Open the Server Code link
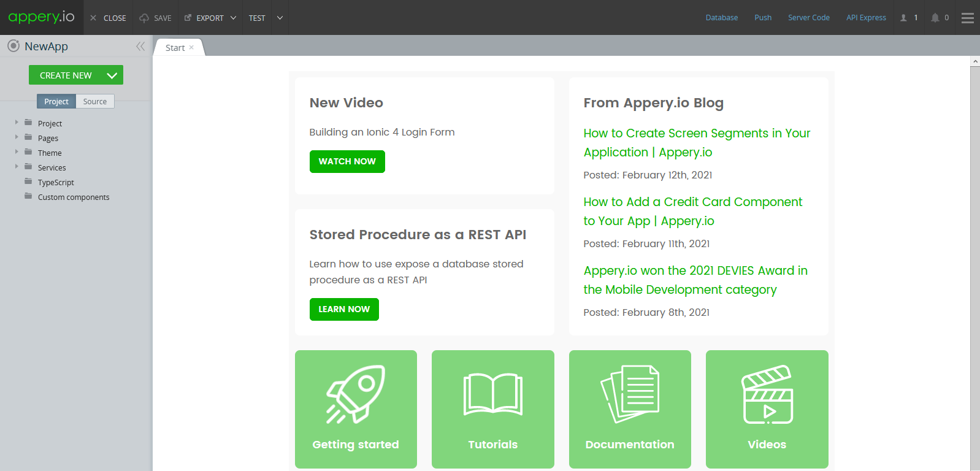Image resolution: width=980 pixels, height=471 pixels. click(809, 18)
